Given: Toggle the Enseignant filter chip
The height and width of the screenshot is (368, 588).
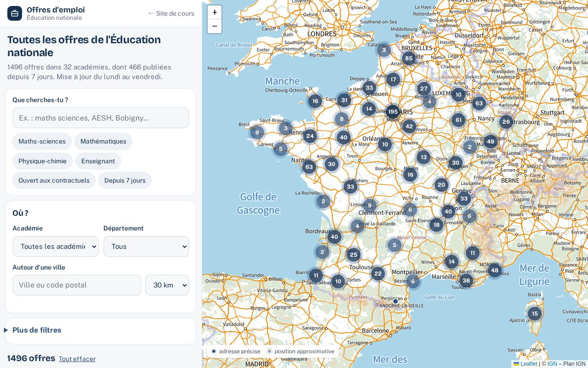Looking at the screenshot, I should click(98, 161).
